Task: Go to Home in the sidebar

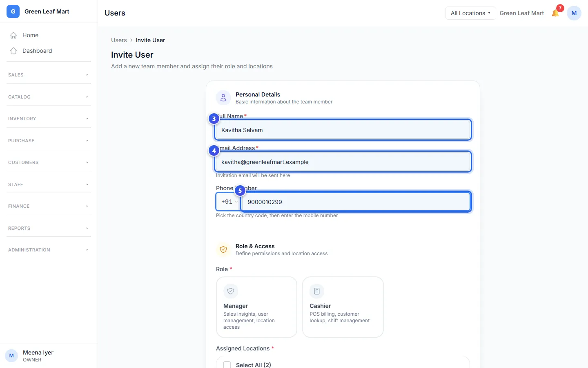Action: pyautogui.click(x=49, y=35)
